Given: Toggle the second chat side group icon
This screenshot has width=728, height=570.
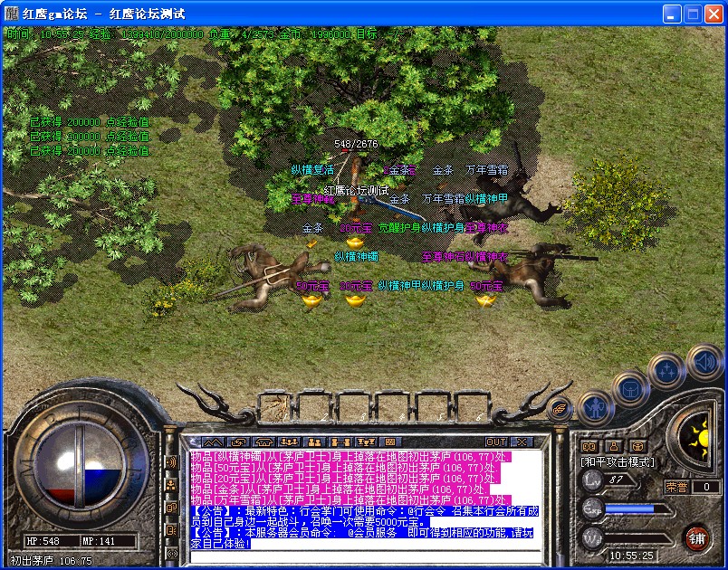Looking at the screenshot, I should click(x=171, y=485).
